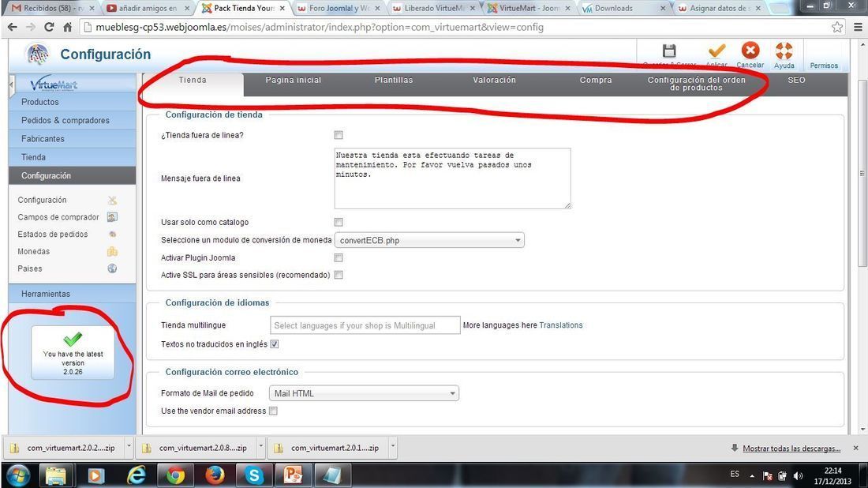Enable the Activar Plugin Joomla checkbox
Image resolution: width=868 pixels, height=488 pixels.
pos(339,257)
